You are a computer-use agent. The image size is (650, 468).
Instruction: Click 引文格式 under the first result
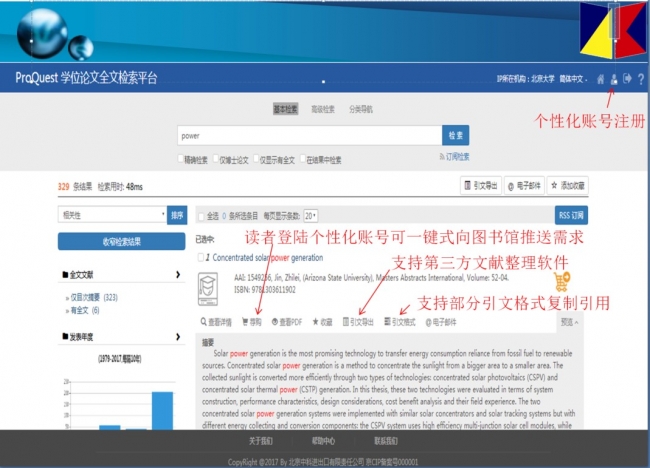point(400,322)
